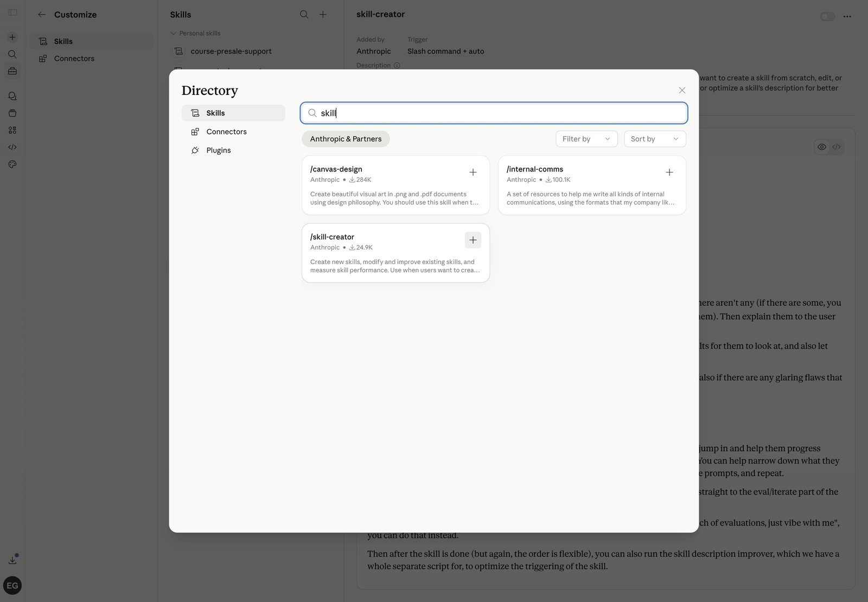Switch to code view with brackets icon
This screenshot has height=602, width=868.
coord(837,147)
